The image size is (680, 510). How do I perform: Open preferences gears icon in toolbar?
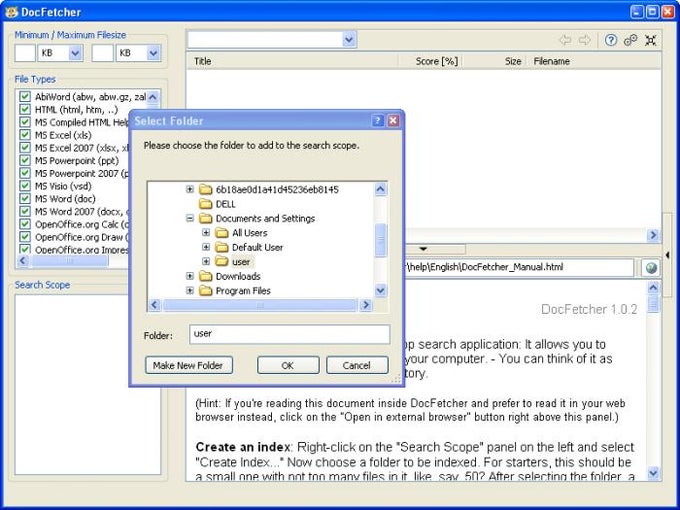pos(630,40)
